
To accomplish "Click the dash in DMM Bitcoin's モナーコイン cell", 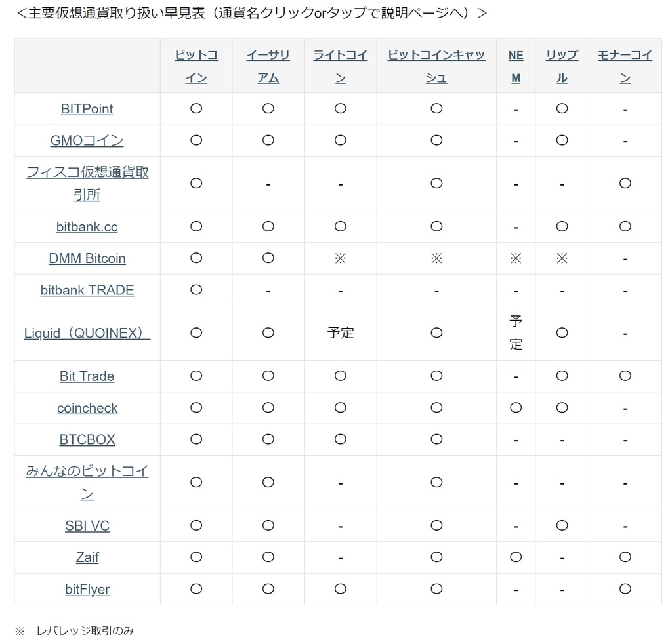I will tap(625, 260).
